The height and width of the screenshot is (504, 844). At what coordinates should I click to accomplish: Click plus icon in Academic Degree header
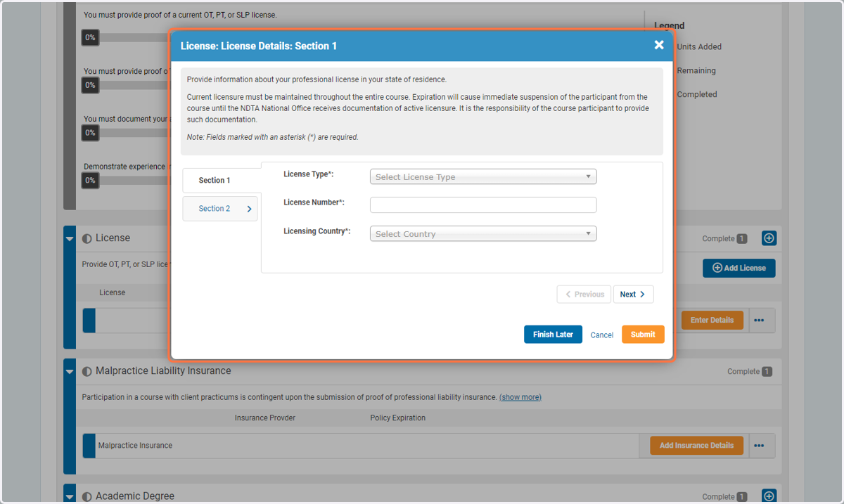[x=769, y=496]
